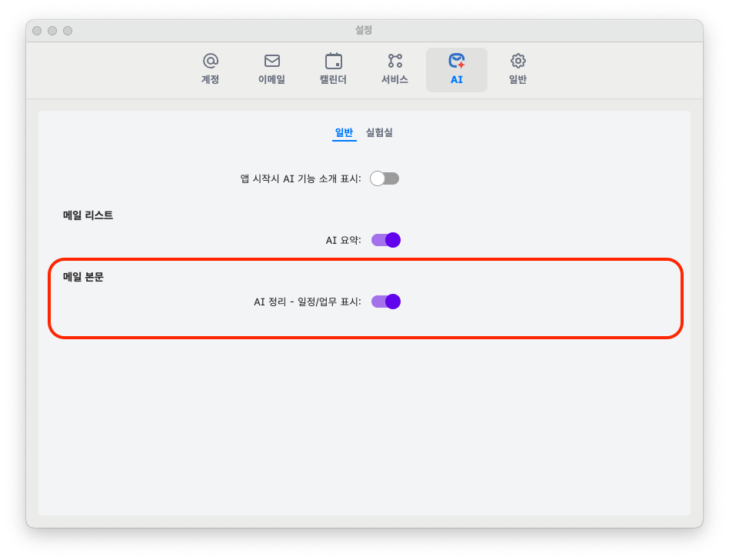Disable AI 정리 - 일정/업무 표시 toggle
Screen dimensions: 729x560
[385, 302]
